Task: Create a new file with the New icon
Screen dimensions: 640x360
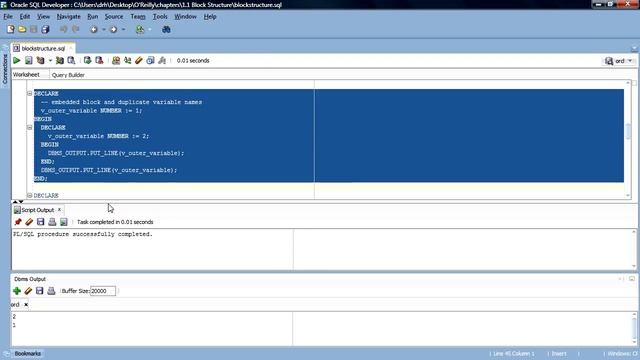Action: (x=11, y=29)
